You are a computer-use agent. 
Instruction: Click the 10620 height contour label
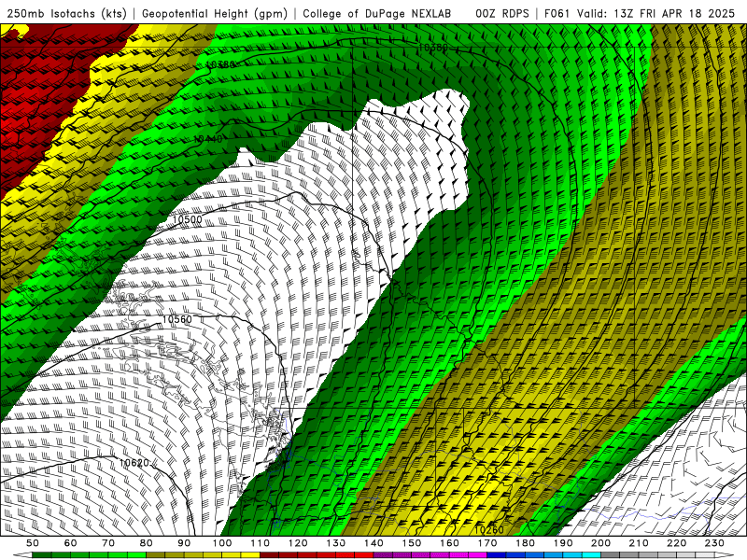(x=134, y=462)
